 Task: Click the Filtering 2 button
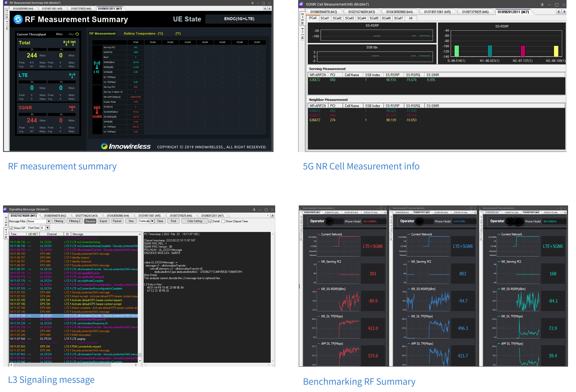click(75, 221)
